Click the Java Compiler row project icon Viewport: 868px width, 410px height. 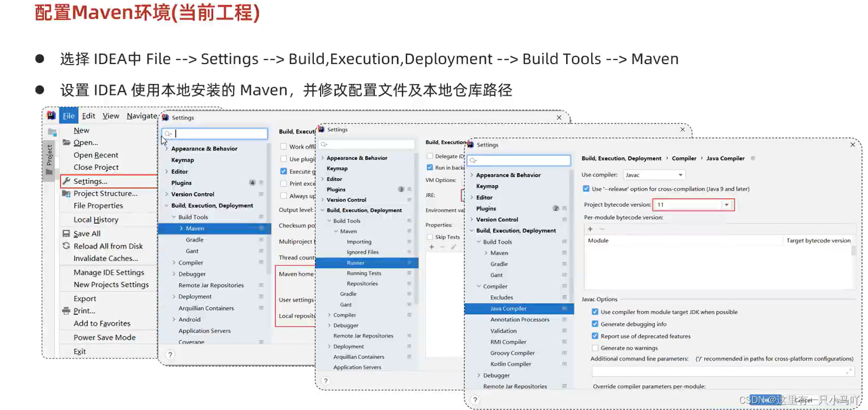pyautogui.click(x=564, y=308)
